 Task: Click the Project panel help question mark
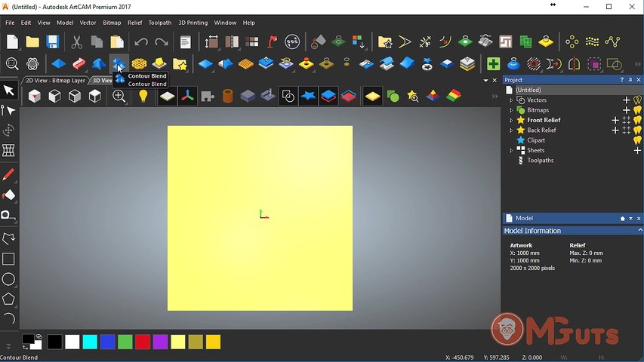[622, 80]
